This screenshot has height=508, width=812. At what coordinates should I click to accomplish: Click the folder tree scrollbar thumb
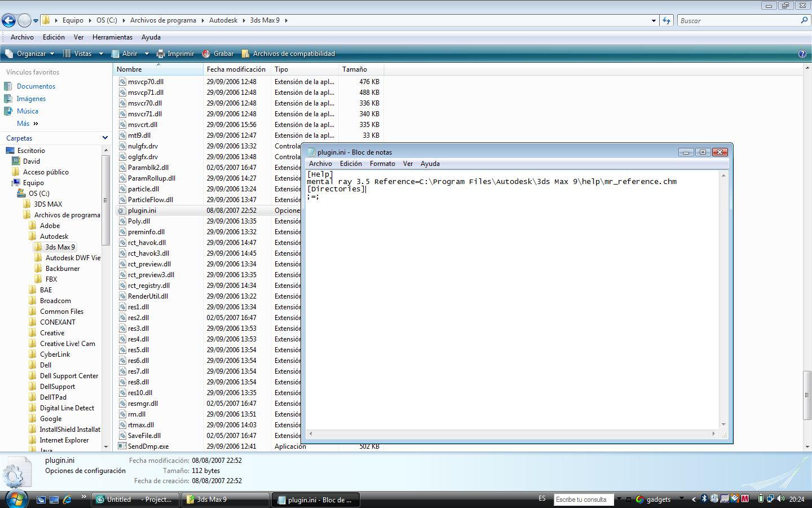(105, 200)
